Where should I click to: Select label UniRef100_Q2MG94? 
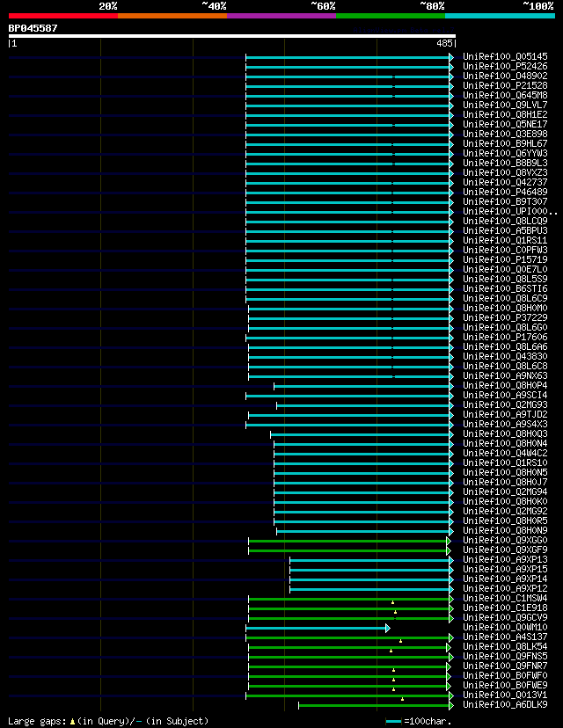505,491
